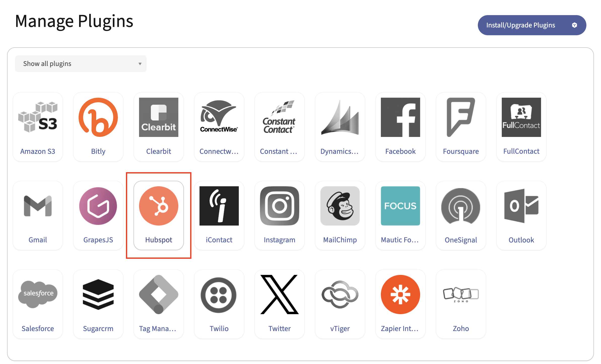The width and height of the screenshot is (601, 364).
Task: Open the Twilio plugin icon
Action: (x=219, y=295)
